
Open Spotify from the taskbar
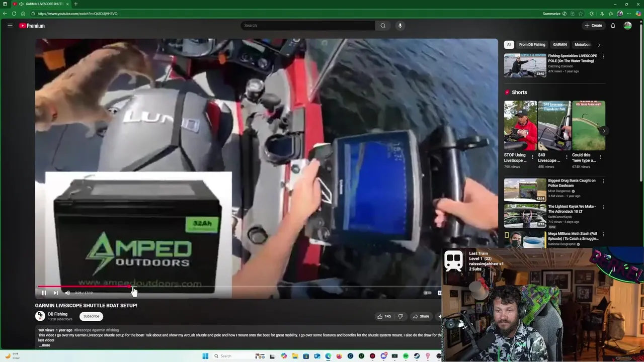406,356
